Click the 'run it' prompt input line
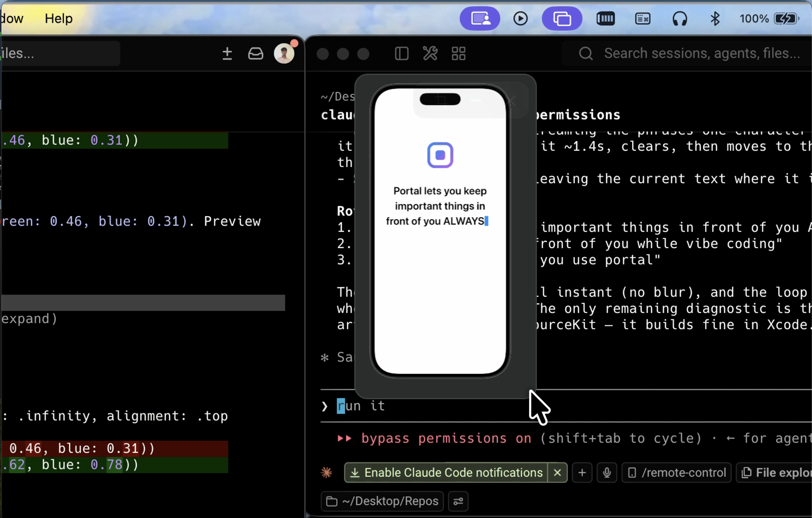The width and height of the screenshot is (812, 518). pos(566,406)
